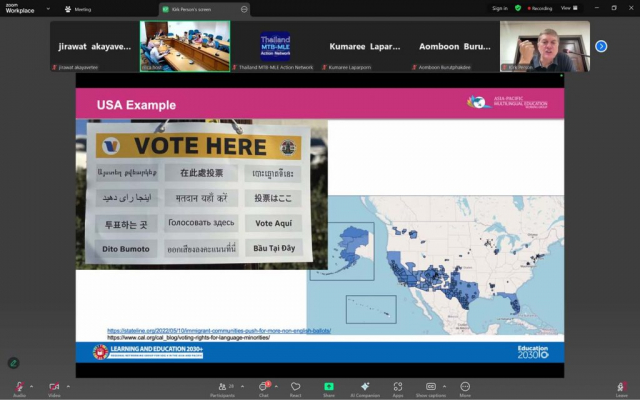Click the Leave meeting icon
This screenshot has height=400, width=640.
(621, 386)
